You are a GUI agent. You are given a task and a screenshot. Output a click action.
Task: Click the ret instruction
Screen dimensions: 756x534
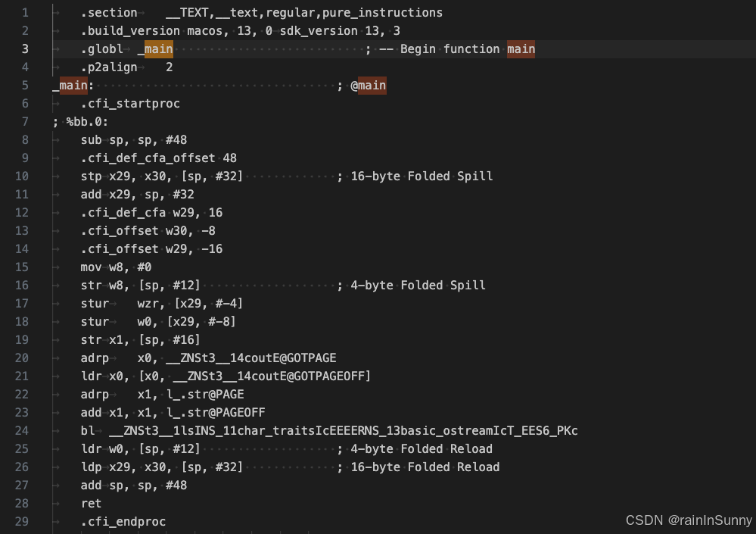tap(91, 503)
